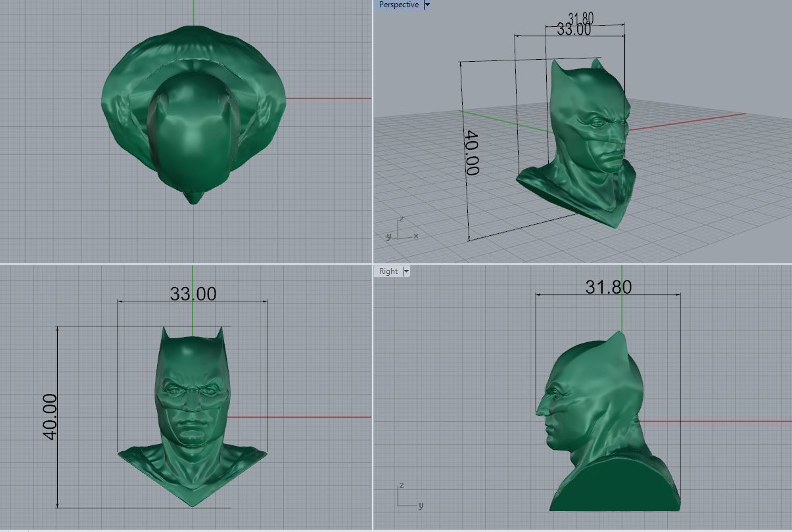Select the 31.80 dimension in Perspective viewport

coord(580,18)
